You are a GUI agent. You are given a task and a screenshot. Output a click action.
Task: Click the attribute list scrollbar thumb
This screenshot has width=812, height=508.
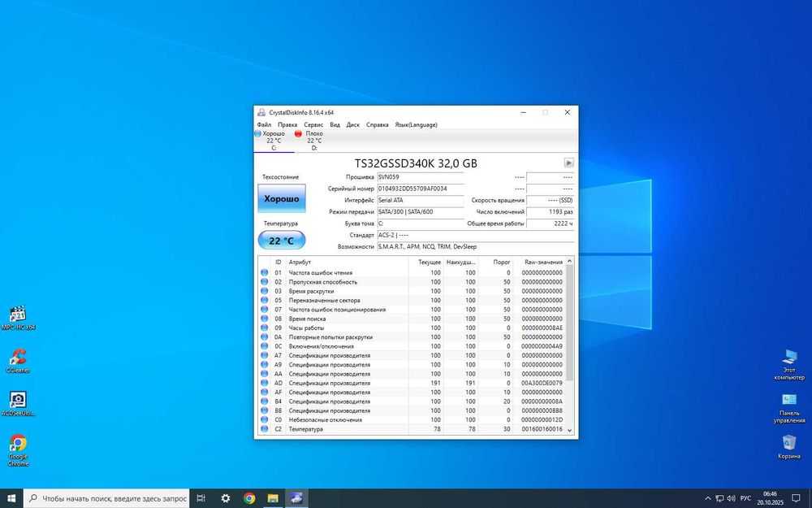[570, 323]
